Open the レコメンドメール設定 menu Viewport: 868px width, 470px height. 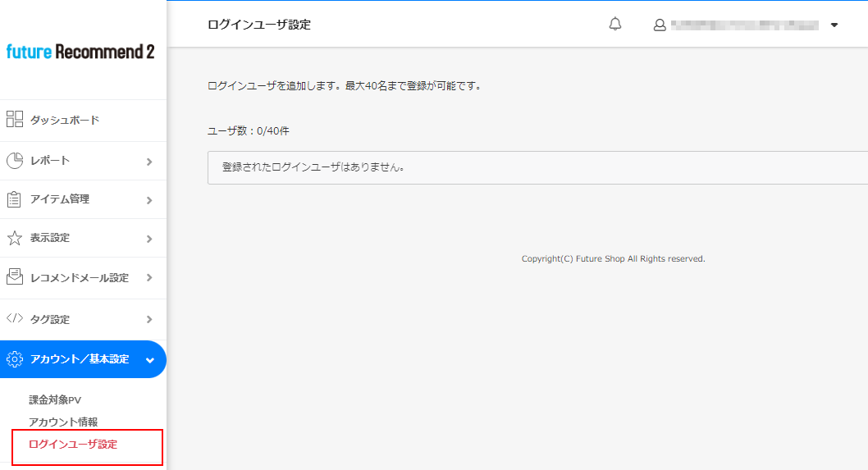coord(79,278)
